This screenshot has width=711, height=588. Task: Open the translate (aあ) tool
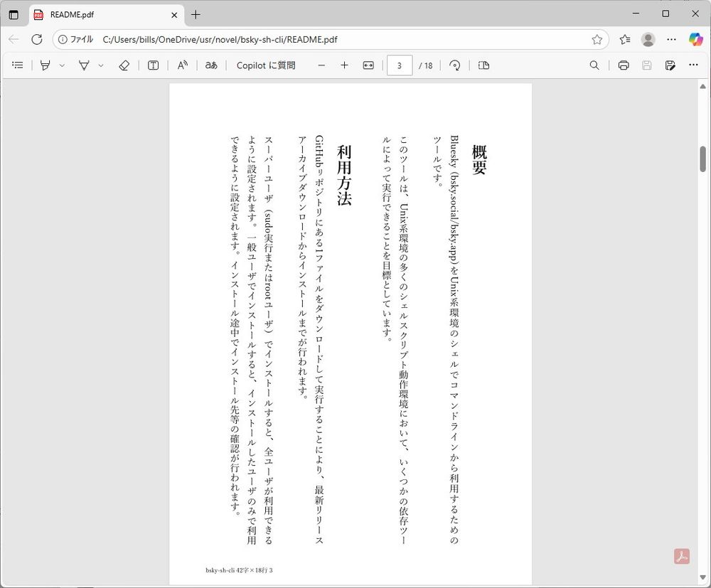[x=211, y=65]
